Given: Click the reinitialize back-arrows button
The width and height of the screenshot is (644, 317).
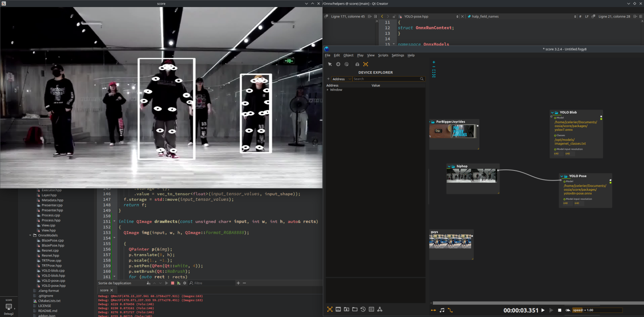Looking at the screenshot, I should click(568, 310).
